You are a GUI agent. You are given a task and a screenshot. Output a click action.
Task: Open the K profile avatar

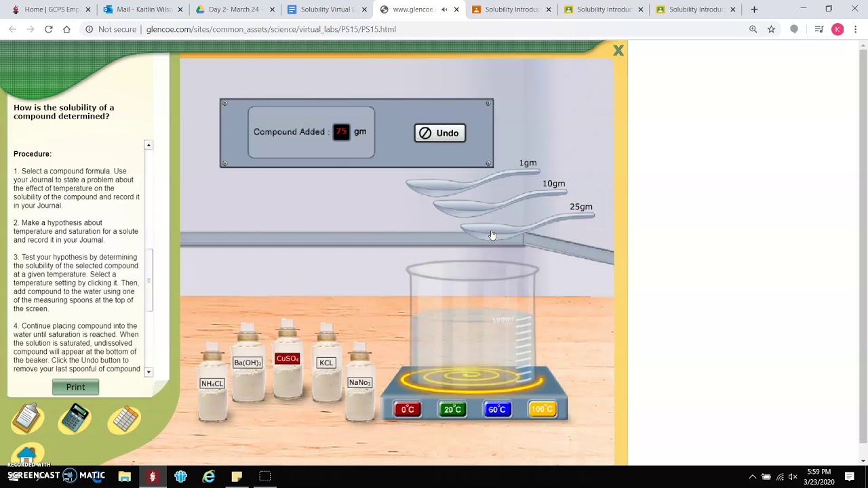[837, 29]
